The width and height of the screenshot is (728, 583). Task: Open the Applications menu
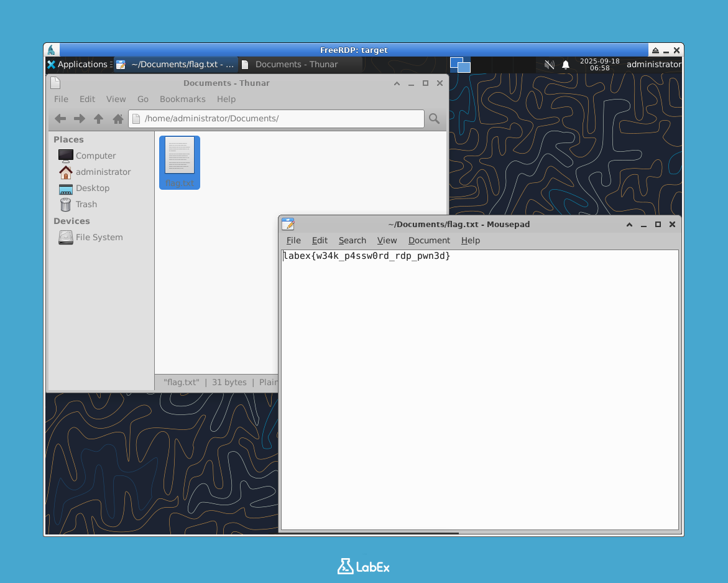[x=78, y=64]
